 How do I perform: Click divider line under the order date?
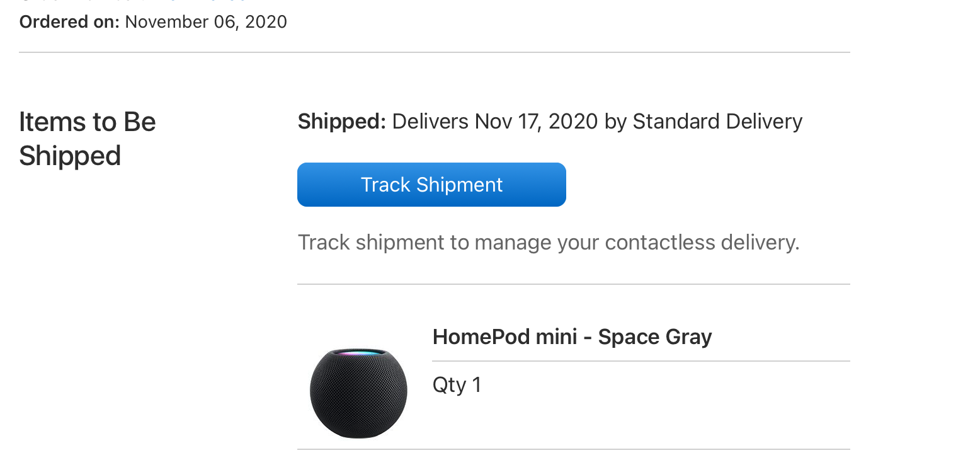tap(435, 52)
